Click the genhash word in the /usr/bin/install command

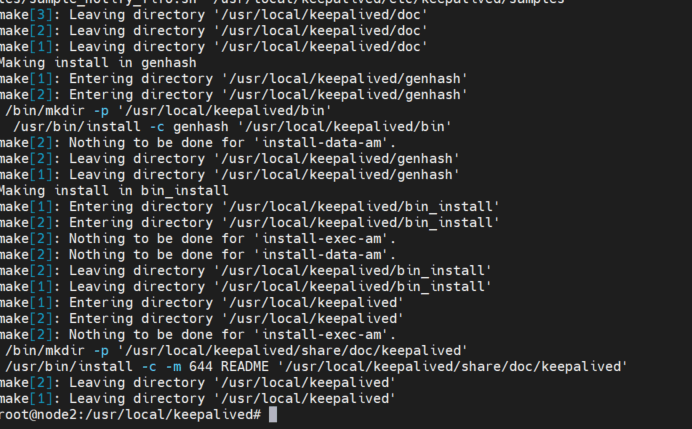(x=201, y=127)
